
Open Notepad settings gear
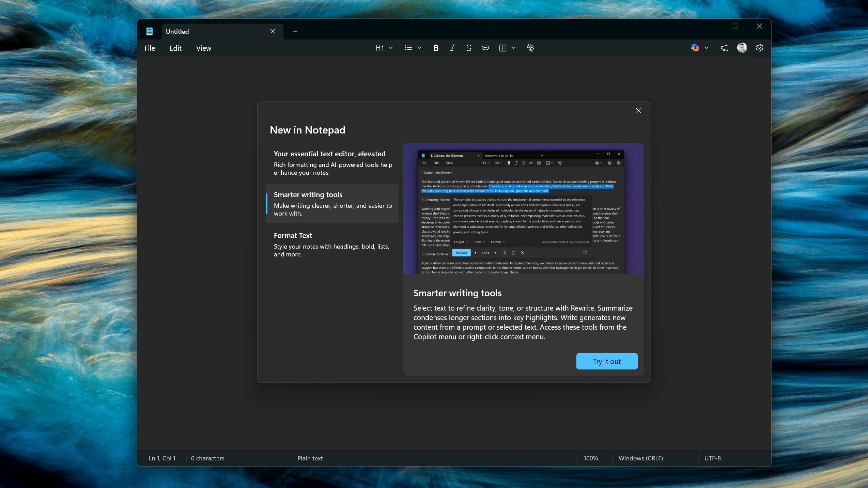760,48
